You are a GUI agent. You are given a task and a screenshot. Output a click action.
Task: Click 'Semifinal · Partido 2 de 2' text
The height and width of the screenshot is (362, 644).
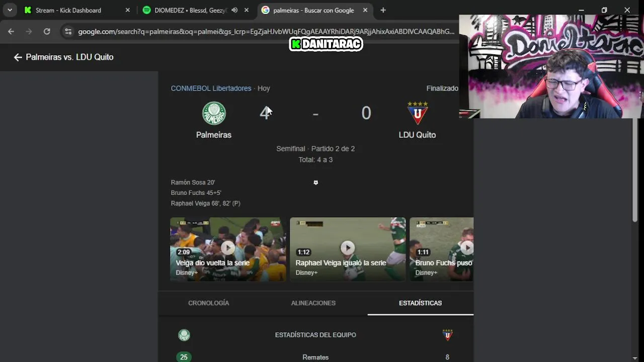coord(315,148)
